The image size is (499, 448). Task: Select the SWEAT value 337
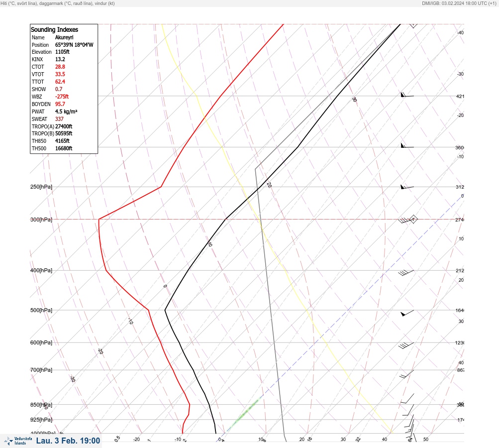(59, 119)
